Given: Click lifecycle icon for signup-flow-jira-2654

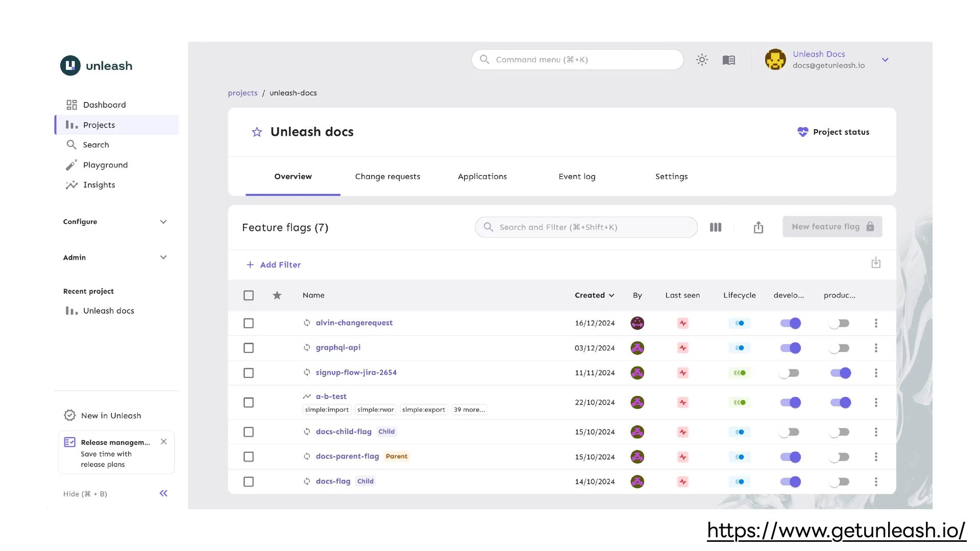Looking at the screenshot, I should [x=740, y=373].
